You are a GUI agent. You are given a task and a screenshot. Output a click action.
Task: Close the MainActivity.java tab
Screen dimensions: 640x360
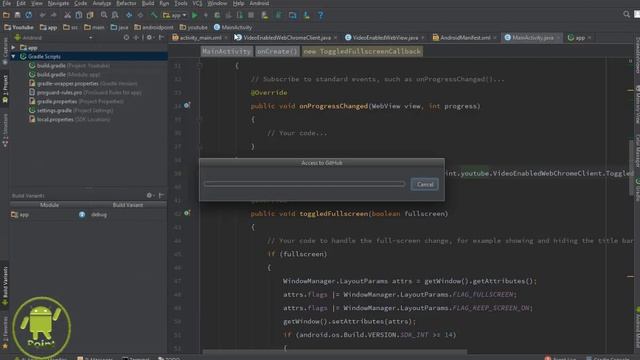click(x=558, y=38)
